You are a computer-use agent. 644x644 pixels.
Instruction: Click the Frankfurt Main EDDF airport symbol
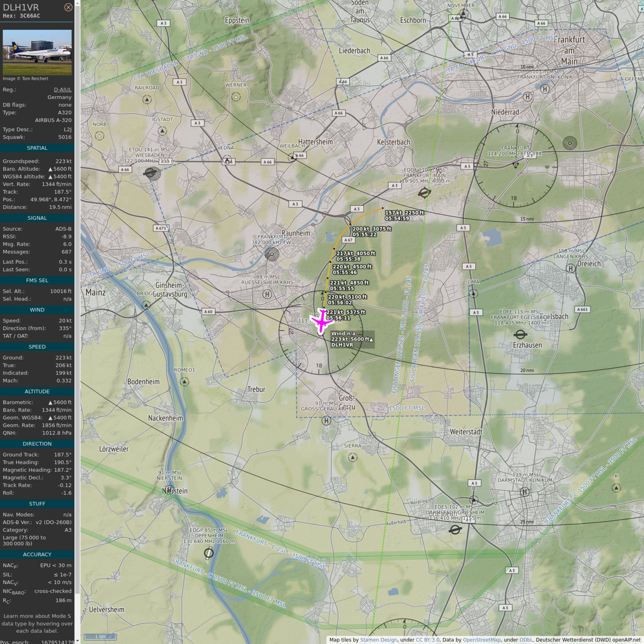(424, 193)
